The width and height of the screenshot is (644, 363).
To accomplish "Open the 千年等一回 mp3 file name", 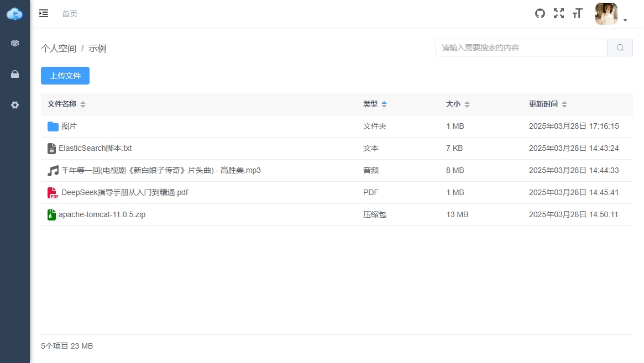I will pyautogui.click(x=161, y=170).
